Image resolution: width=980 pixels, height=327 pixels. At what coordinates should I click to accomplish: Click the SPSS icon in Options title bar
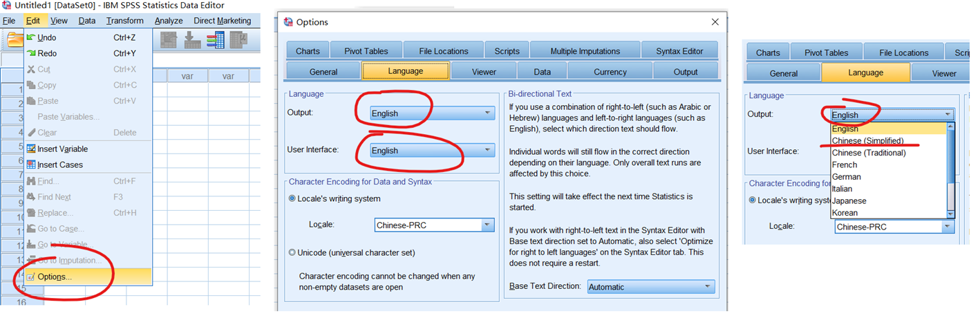(288, 22)
